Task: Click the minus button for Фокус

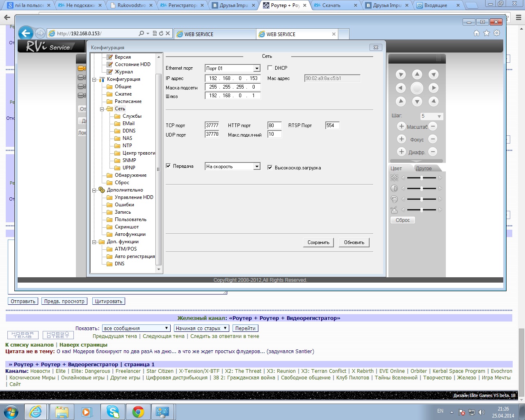Action: (x=433, y=139)
